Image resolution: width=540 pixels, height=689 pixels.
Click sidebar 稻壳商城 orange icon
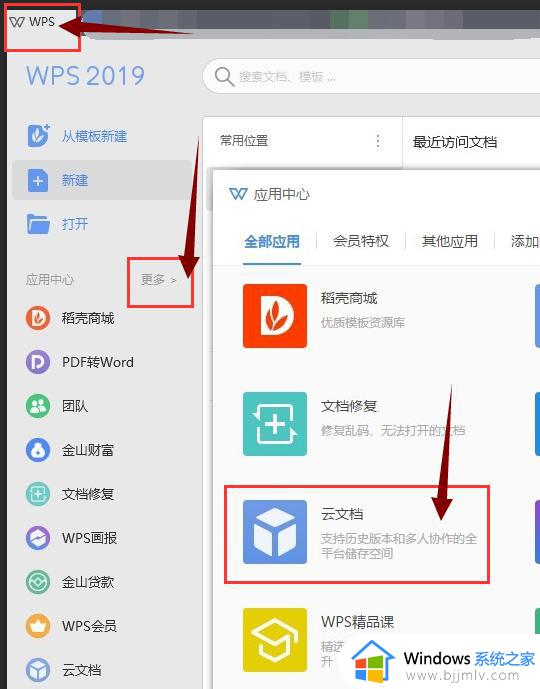tap(38, 318)
